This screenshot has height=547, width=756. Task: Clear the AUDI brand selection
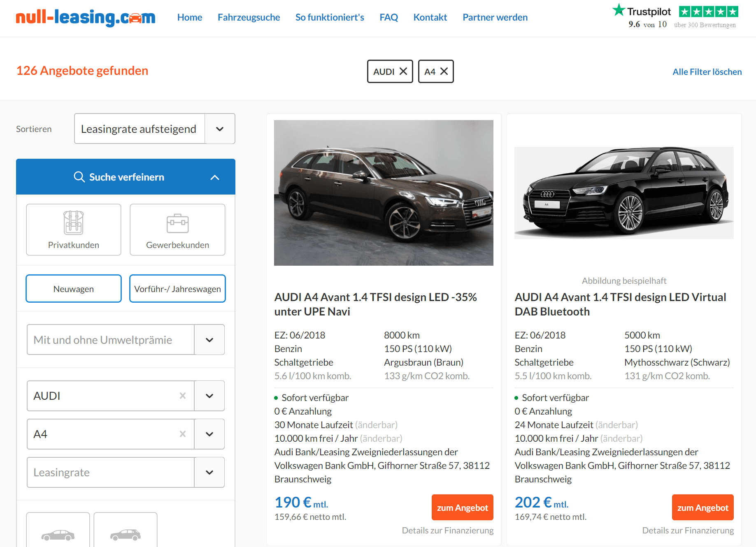(x=183, y=396)
